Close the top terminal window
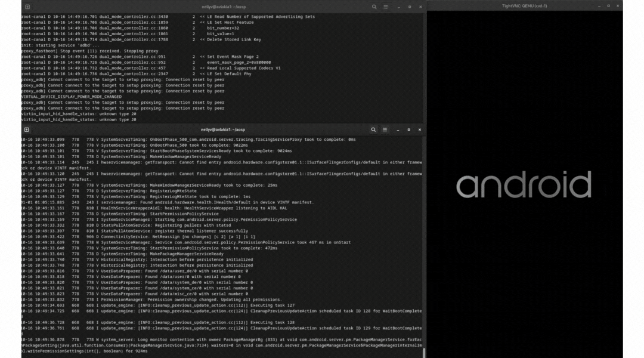644x358 pixels. point(419,7)
